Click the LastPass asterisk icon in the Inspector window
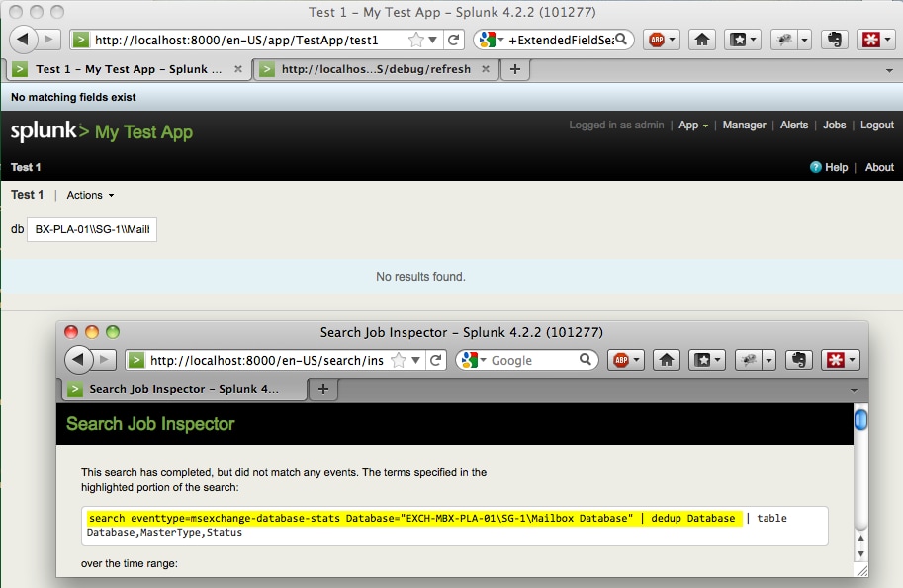Screen dimensions: 903x588 tap(835, 360)
